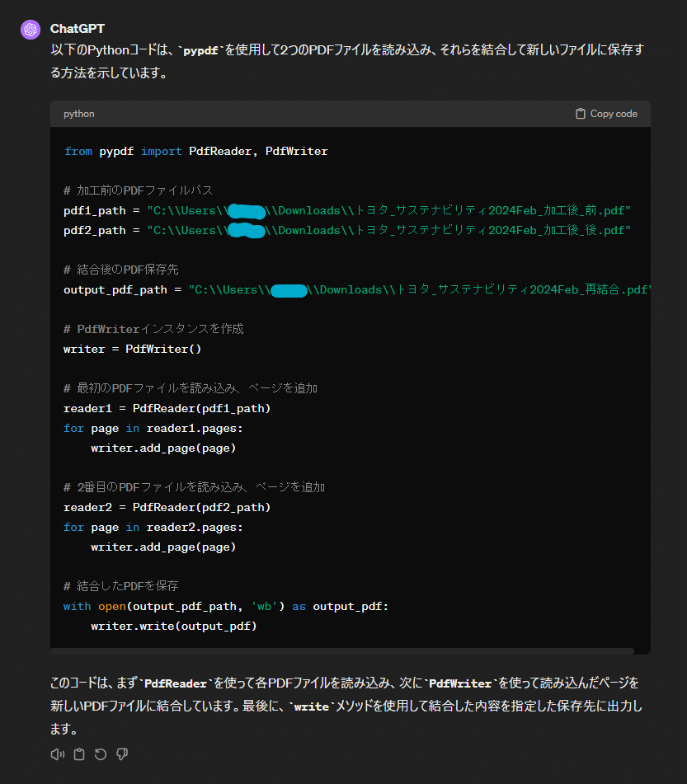The height and width of the screenshot is (784, 687).
Task: Click the 'with open(output_pdf_path' line
Action: (x=226, y=607)
